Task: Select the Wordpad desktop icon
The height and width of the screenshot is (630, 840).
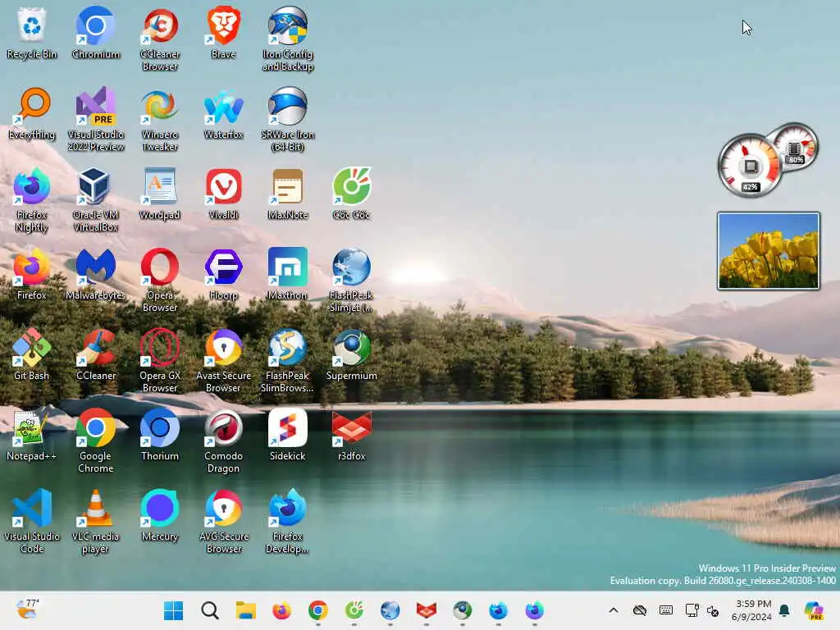Action: tap(160, 194)
